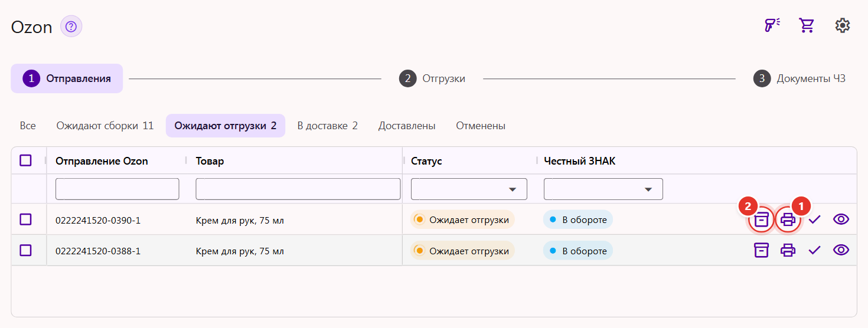The width and height of the screenshot is (868, 328).
Task: Click the checkmark icon for shipment 0222241520-0390-1
Action: coord(815,219)
